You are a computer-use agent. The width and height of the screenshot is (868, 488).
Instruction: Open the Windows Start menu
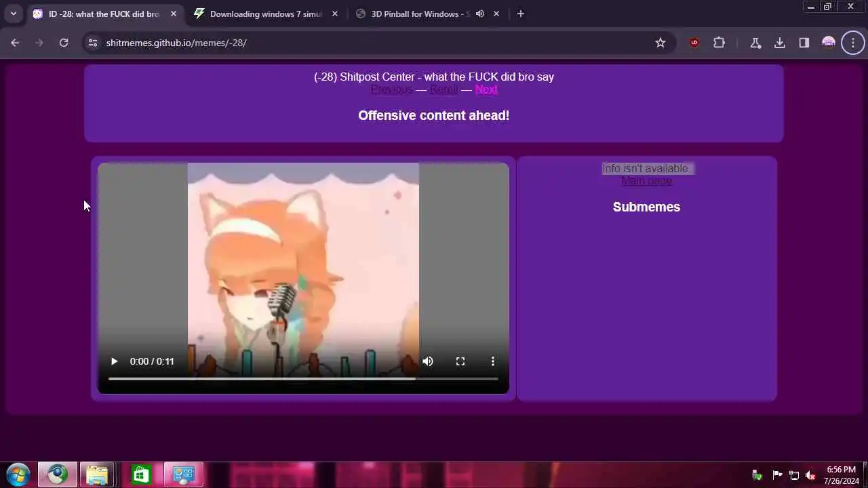pyautogui.click(x=18, y=474)
